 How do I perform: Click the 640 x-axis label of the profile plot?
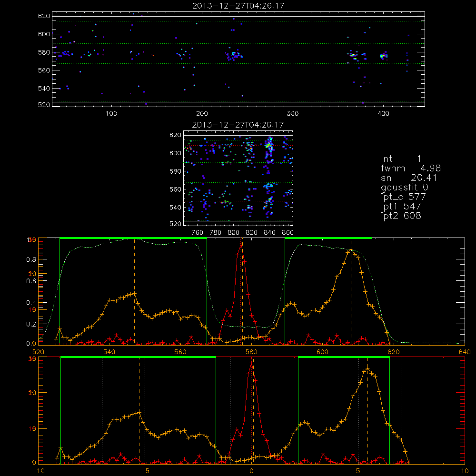point(465,352)
